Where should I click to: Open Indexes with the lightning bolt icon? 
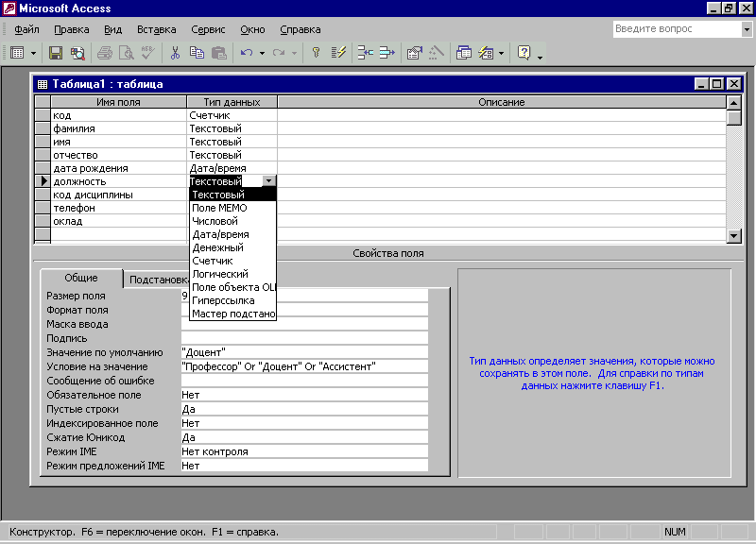[339, 54]
